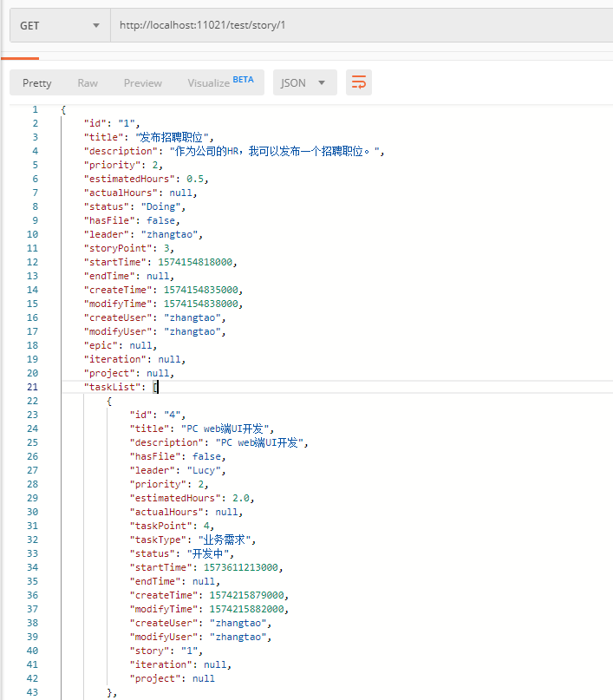613x700 pixels.
Task: Switch to the Preview tab
Action: (x=143, y=83)
